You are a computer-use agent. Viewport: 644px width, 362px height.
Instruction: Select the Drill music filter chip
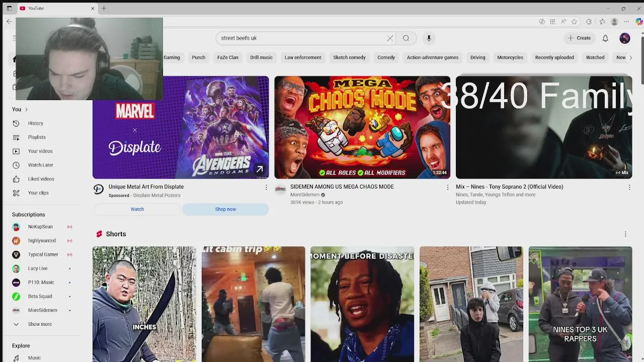click(x=261, y=57)
